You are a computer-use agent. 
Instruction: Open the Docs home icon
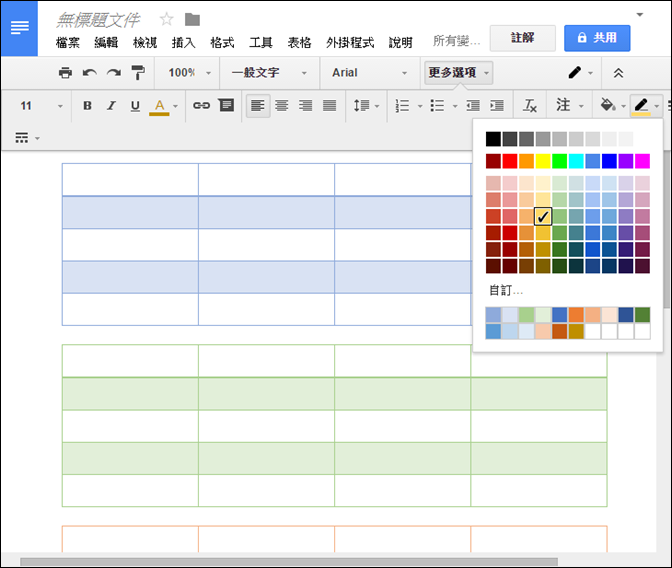tap(20, 28)
